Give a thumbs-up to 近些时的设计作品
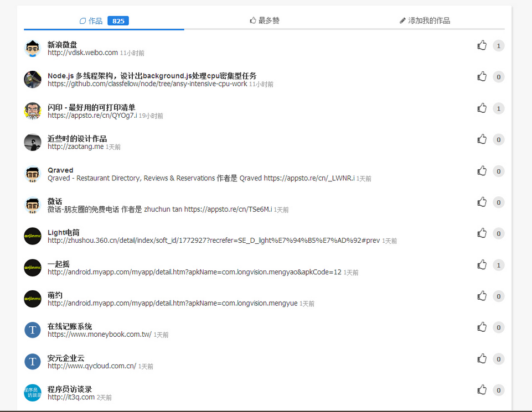The width and height of the screenshot is (532, 412). point(482,139)
